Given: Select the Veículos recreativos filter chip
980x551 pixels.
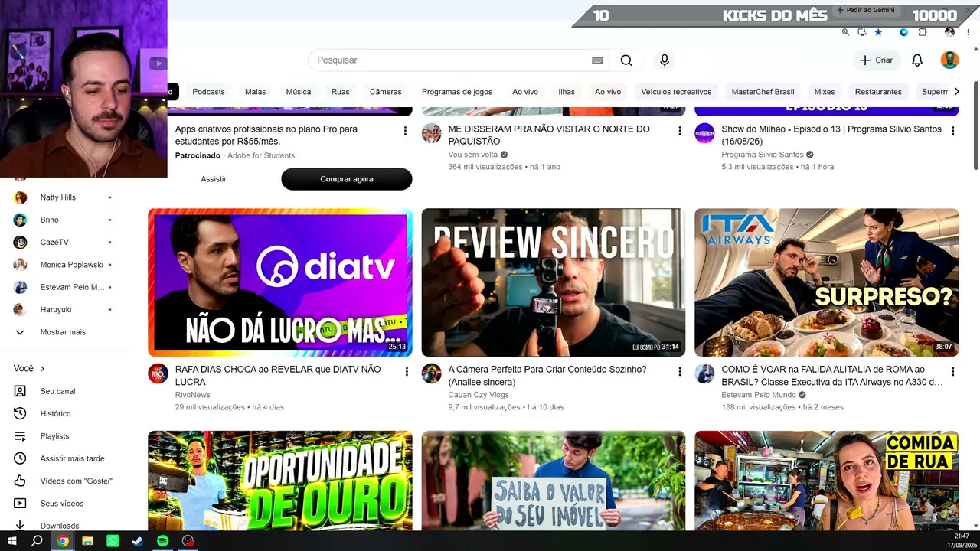Looking at the screenshot, I should pyautogui.click(x=676, y=92).
